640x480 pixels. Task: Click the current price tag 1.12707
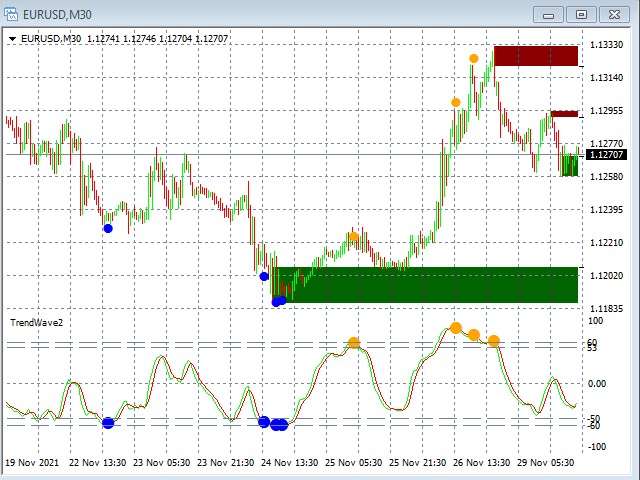pyautogui.click(x=606, y=155)
